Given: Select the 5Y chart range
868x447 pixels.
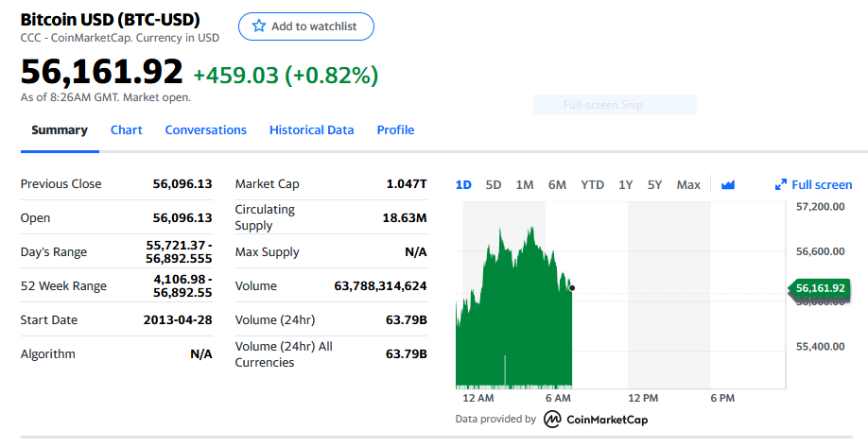Looking at the screenshot, I should click(655, 185).
